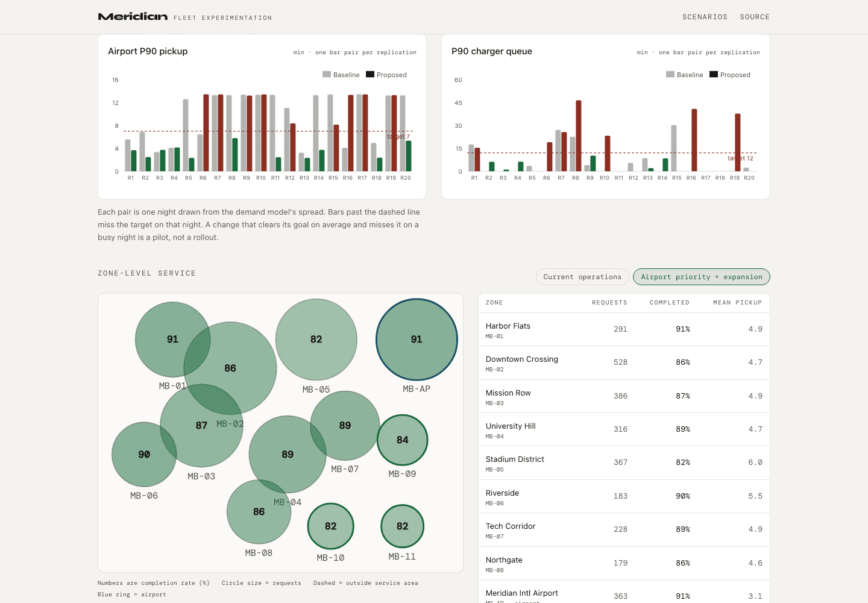Click the COMPLETED column header
This screenshot has width=868, height=603.
(670, 303)
